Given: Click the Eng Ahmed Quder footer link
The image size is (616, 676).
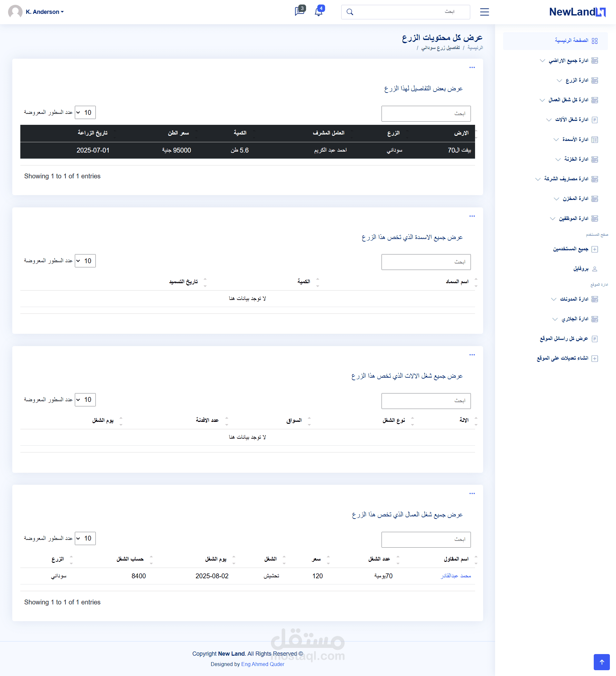Looking at the screenshot, I should pyautogui.click(x=263, y=664).
